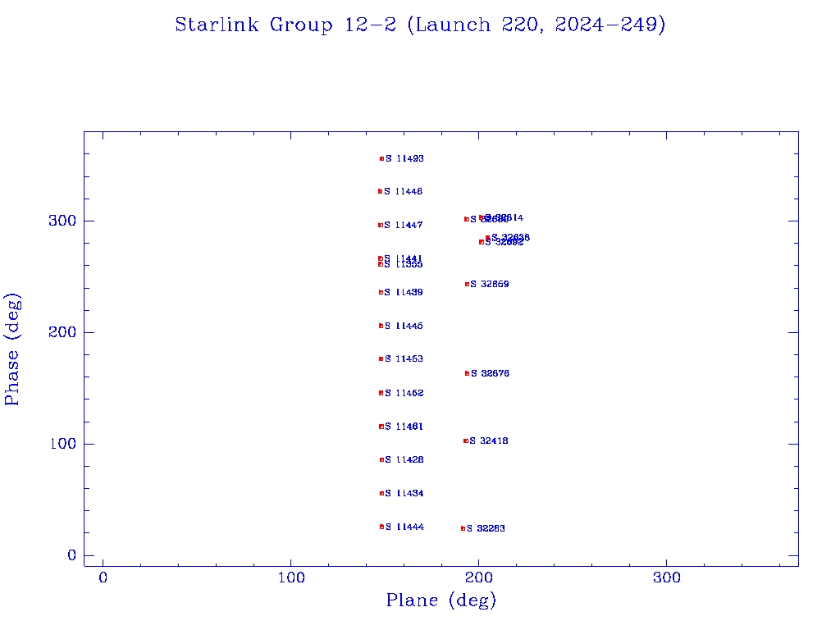Click the 200 tick label on Plane axis
This screenshot has height=630, width=840.
[x=479, y=577]
